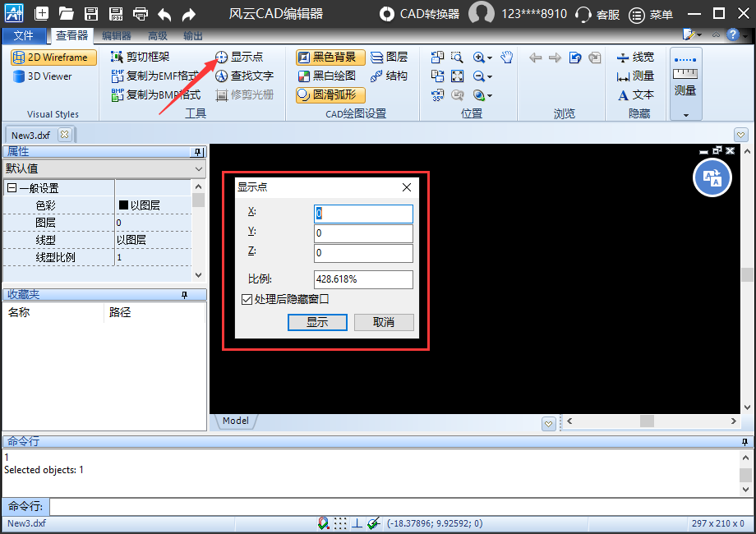The width and height of the screenshot is (756, 534).
Task: Select the zoom window magnifier tool
Action: tap(457, 58)
